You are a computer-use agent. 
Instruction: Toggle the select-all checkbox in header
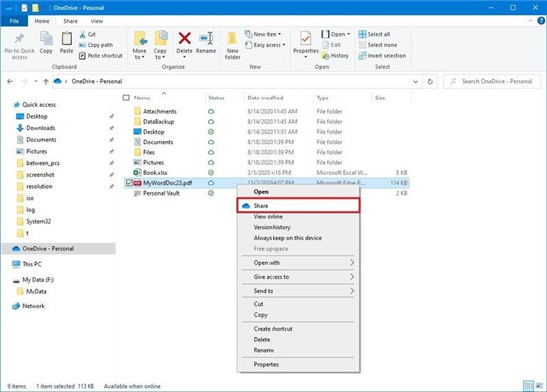126,98
